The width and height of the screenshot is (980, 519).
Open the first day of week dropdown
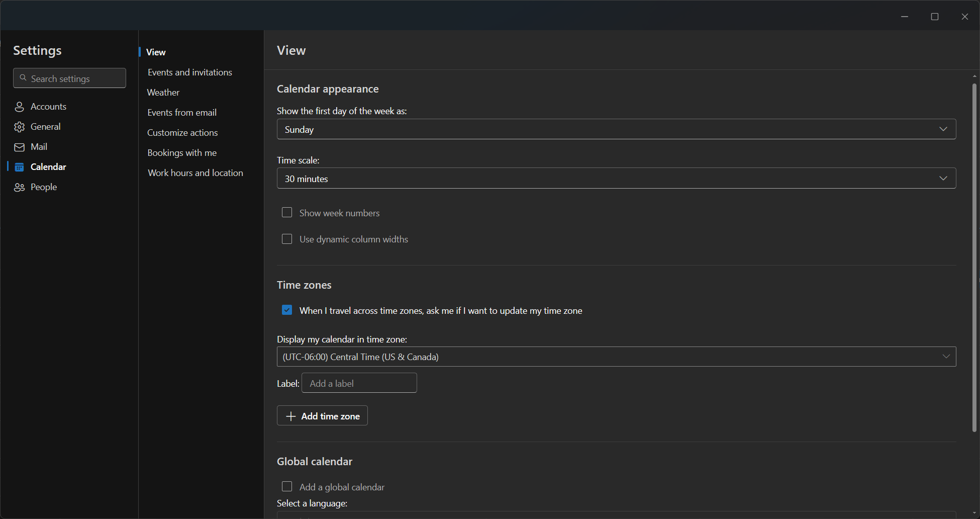(616, 129)
